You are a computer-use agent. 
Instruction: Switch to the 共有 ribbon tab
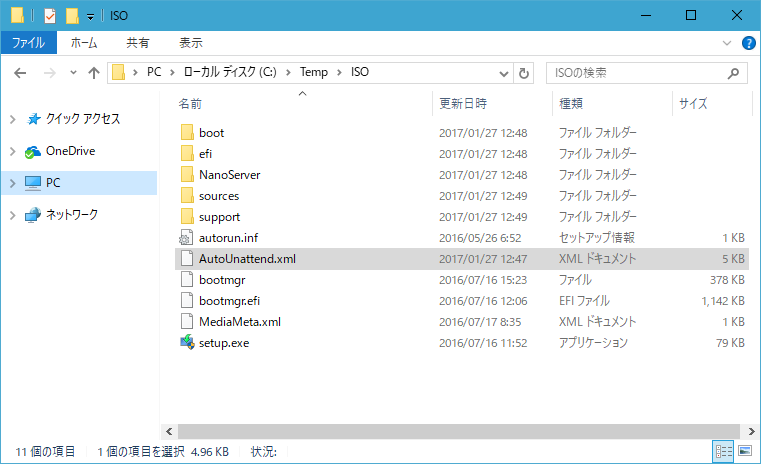click(x=138, y=43)
